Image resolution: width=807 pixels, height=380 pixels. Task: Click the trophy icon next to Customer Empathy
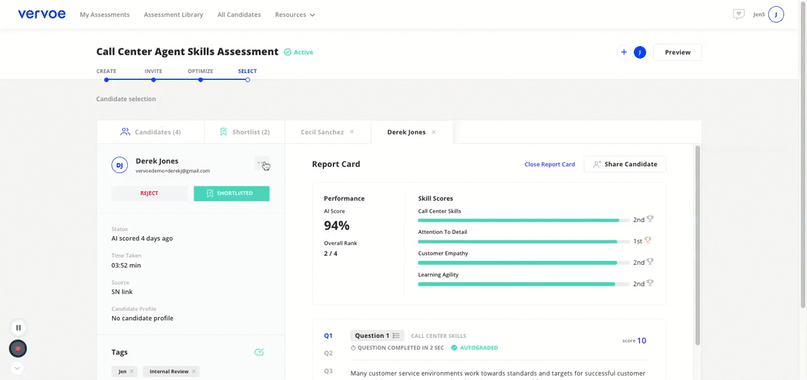coord(650,262)
